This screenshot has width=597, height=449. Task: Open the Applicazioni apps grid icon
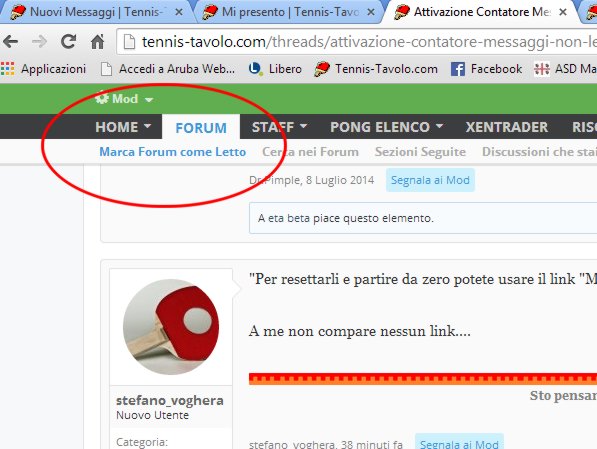tap(7, 69)
